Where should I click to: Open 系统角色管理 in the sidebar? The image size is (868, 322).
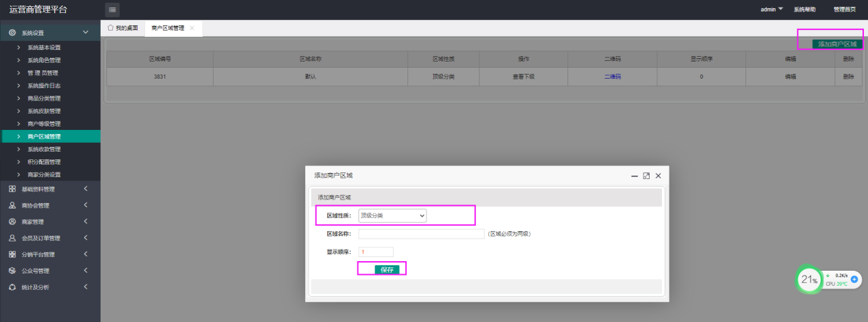pos(44,60)
